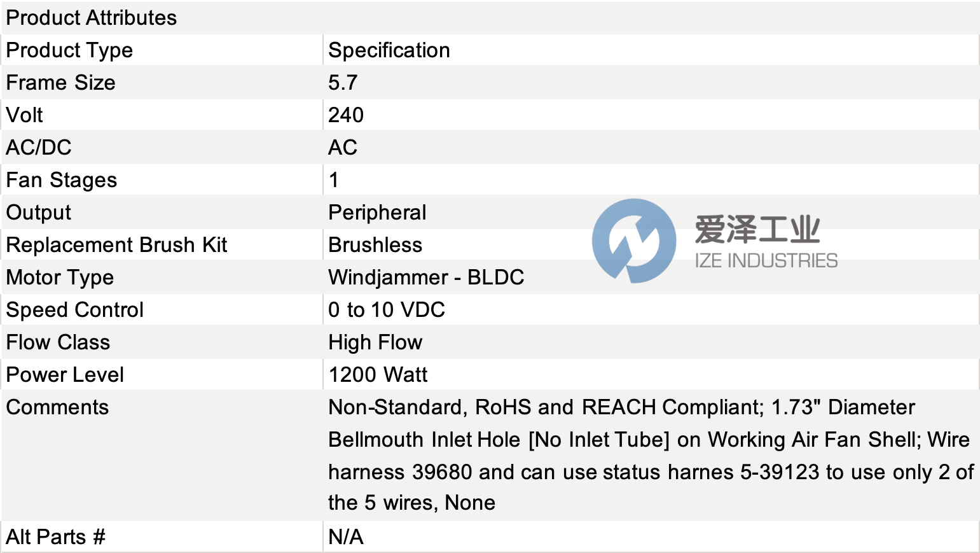Image resolution: width=980 pixels, height=553 pixels.
Task: Click the Volt value 240
Action: (x=346, y=115)
